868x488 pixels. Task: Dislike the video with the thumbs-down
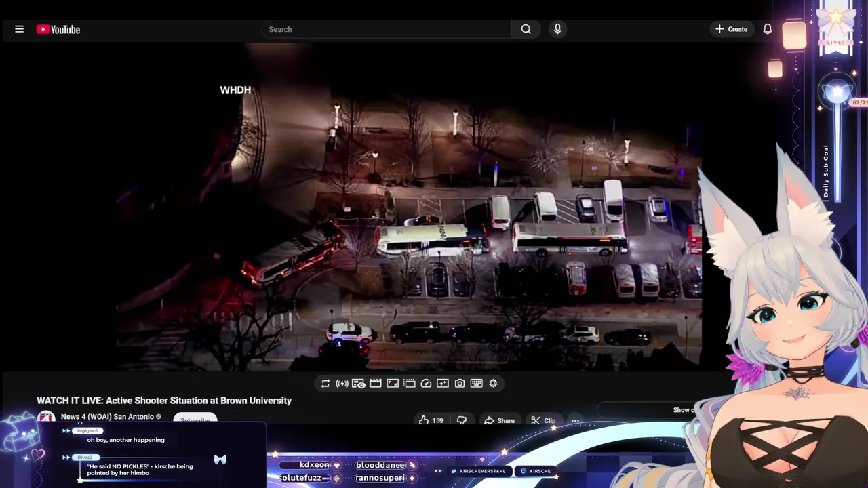[462, 420]
